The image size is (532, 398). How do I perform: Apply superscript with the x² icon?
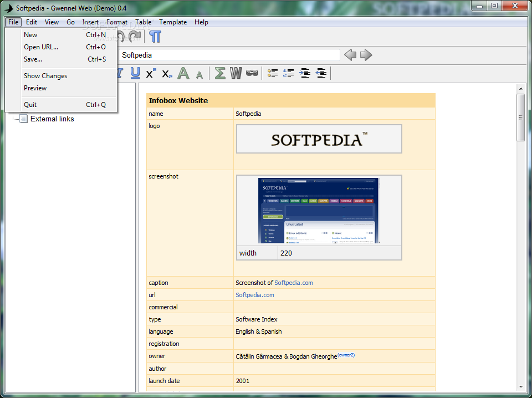(x=151, y=73)
